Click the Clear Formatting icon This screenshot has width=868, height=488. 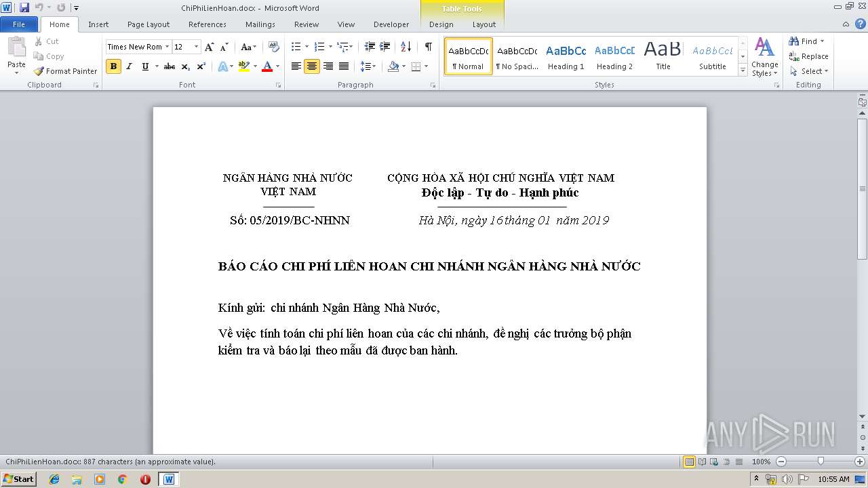coord(274,47)
